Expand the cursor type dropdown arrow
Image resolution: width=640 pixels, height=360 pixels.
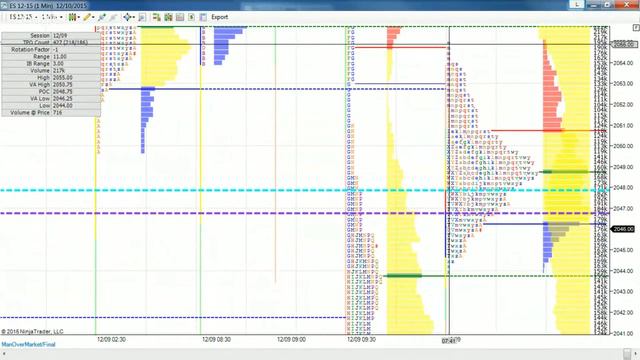[x=134, y=18]
